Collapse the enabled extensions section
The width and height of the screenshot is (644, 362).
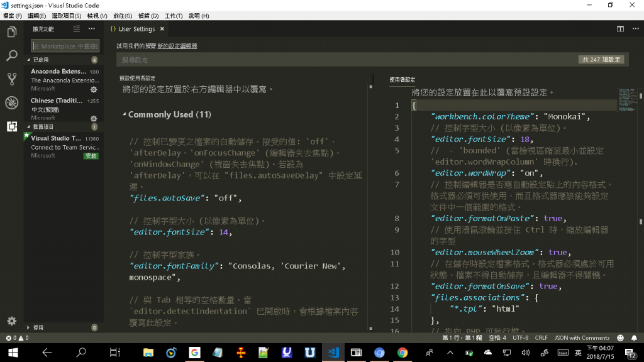point(64,60)
